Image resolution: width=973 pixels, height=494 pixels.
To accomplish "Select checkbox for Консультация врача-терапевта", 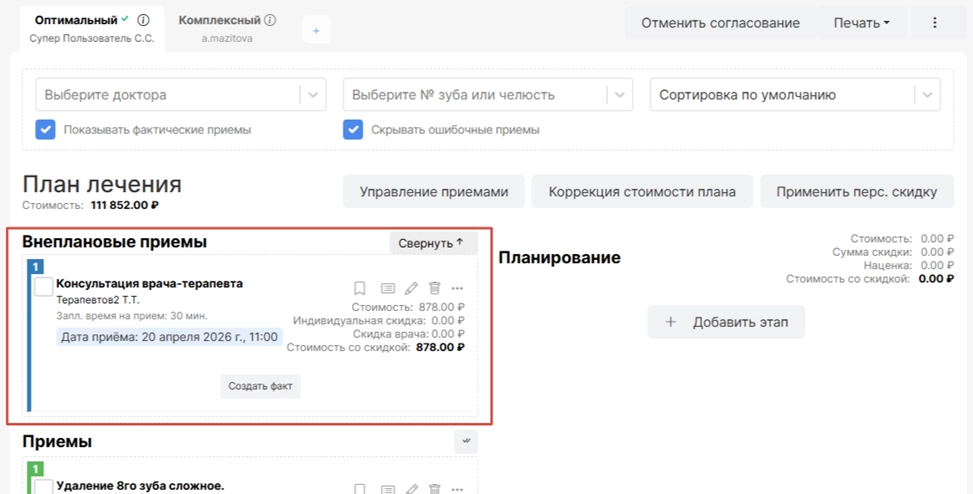I will (44, 287).
